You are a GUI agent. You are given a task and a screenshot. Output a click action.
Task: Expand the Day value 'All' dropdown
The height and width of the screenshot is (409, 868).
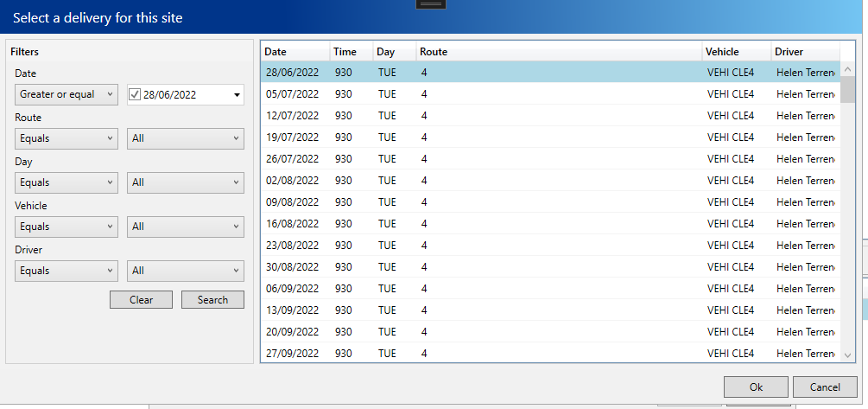[185, 182]
